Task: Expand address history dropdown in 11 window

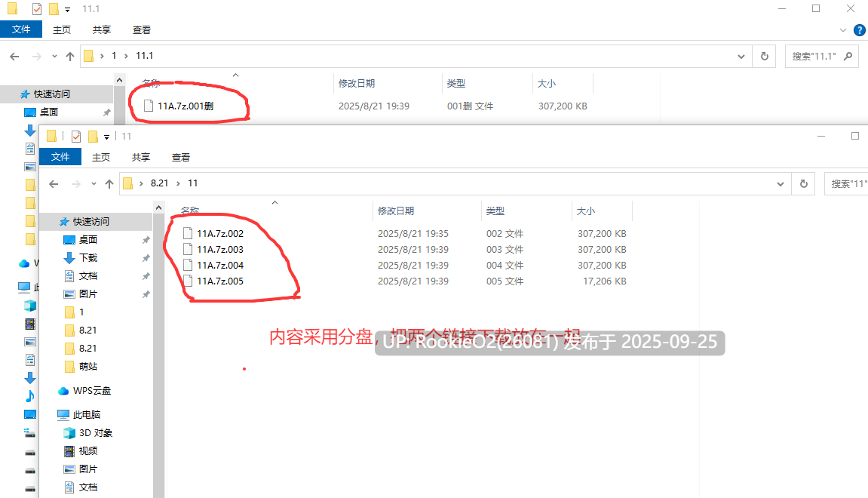Action: [781, 184]
